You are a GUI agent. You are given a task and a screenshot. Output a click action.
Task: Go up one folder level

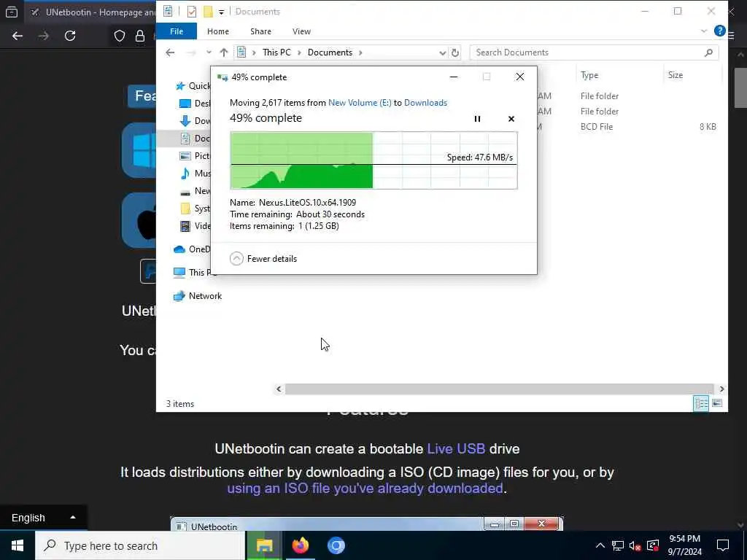click(224, 52)
